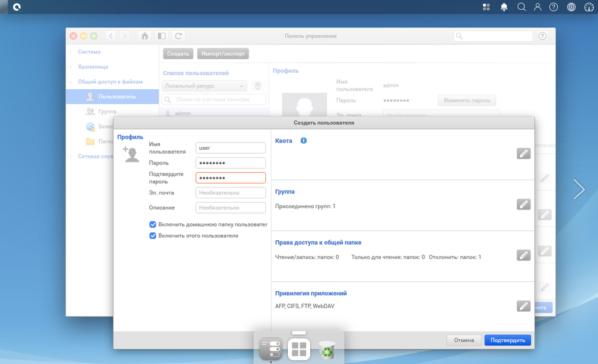Focus the Описание field
Viewport: 598px width, 364px height.
[231, 207]
